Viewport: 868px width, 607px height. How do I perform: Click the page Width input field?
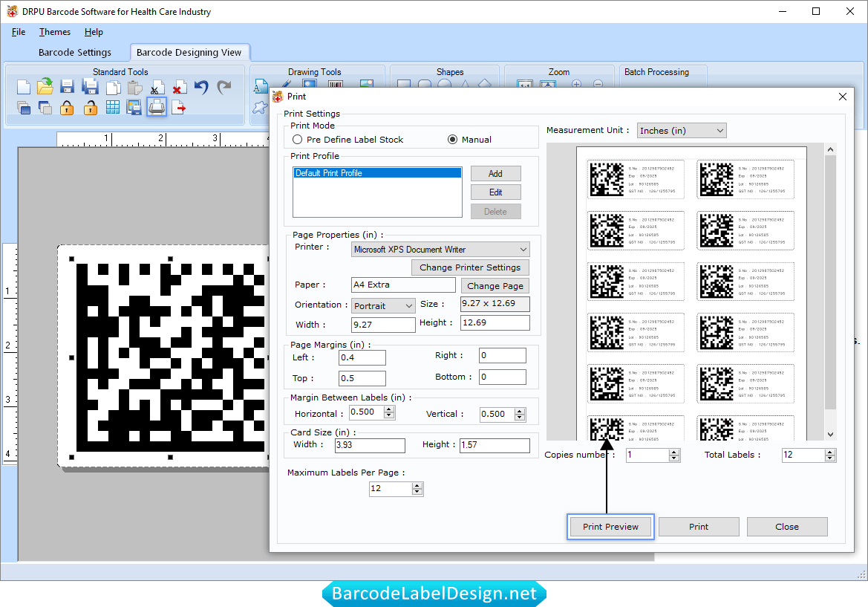[x=383, y=325]
